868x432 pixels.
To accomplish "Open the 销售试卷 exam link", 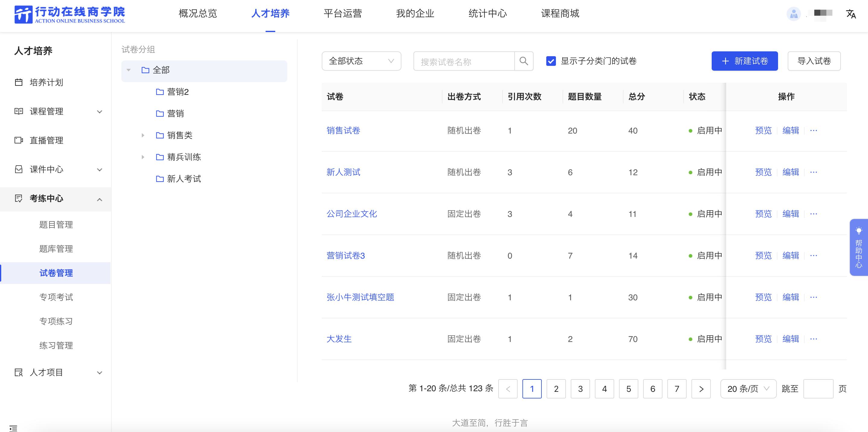I will pyautogui.click(x=343, y=131).
